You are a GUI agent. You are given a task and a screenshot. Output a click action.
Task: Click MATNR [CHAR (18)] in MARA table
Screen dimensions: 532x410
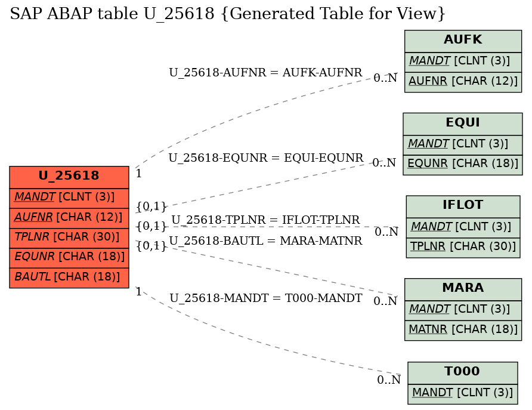click(x=463, y=330)
